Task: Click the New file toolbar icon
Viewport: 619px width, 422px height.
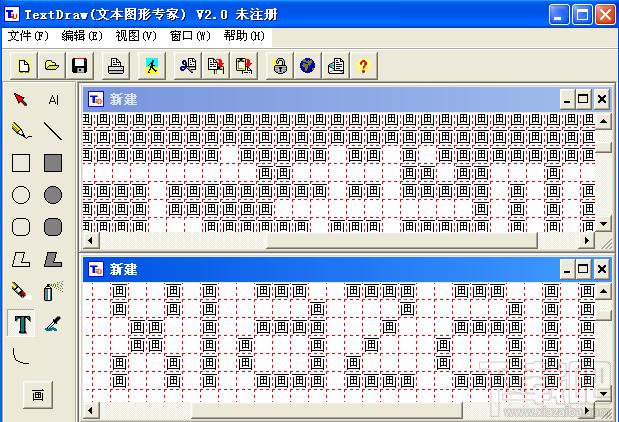Action: [24, 66]
